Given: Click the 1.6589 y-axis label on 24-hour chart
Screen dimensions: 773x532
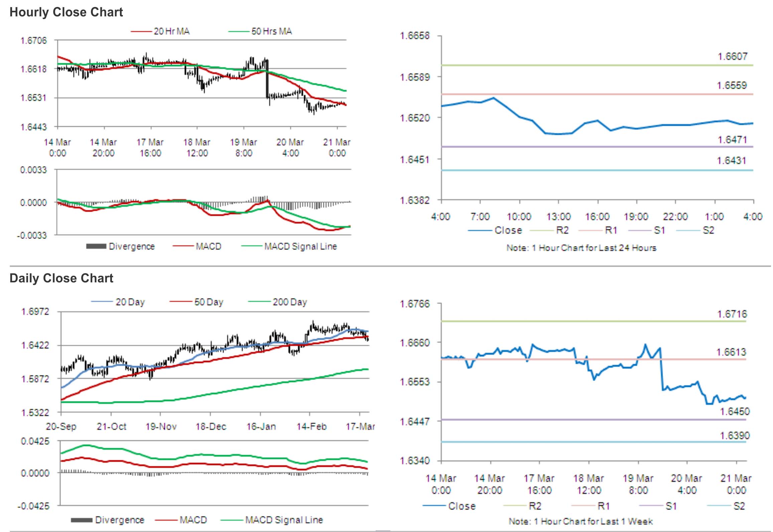Looking at the screenshot, I should point(415,77).
